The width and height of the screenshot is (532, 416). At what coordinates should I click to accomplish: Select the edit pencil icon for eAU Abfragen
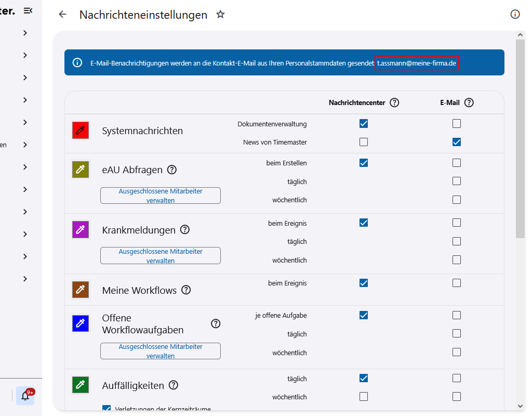(x=81, y=169)
